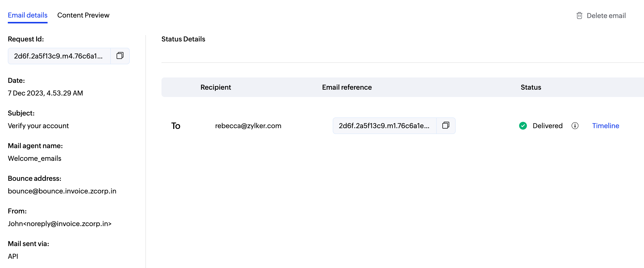This screenshot has width=644, height=268.
Task: Click the Delivered status label
Action: (547, 126)
